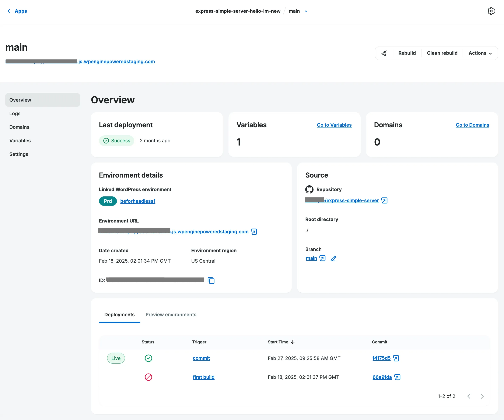This screenshot has height=420, width=504.
Task: Go back to Apps
Action: tap(21, 11)
